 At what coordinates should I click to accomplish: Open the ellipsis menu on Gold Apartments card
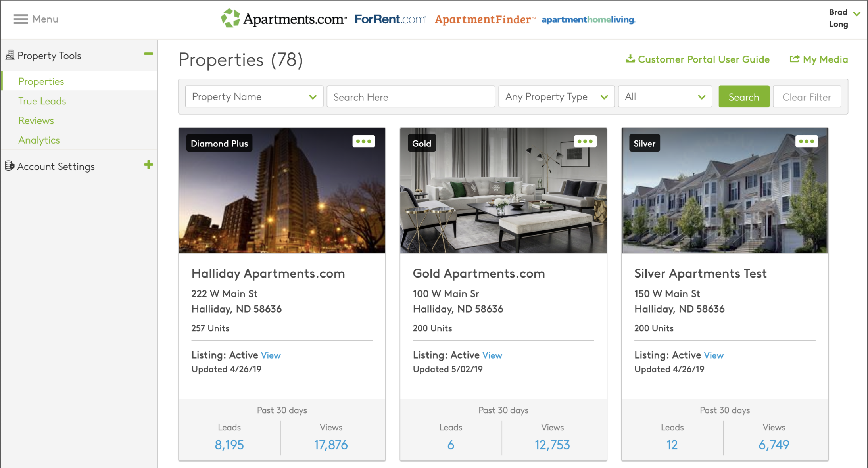click(x=585, y=141)
